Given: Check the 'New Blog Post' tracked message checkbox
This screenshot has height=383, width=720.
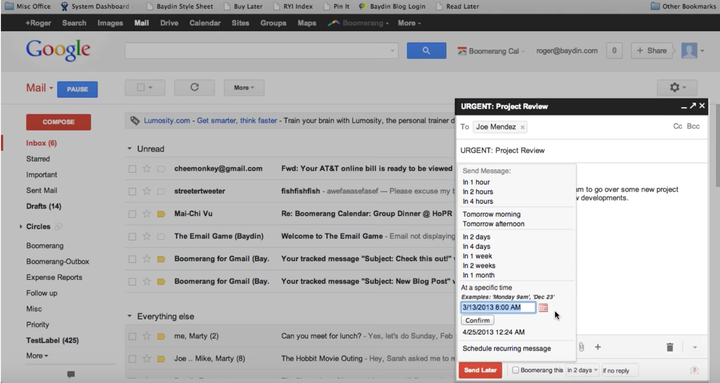Looking at the screenshot, I should point(132,282).
